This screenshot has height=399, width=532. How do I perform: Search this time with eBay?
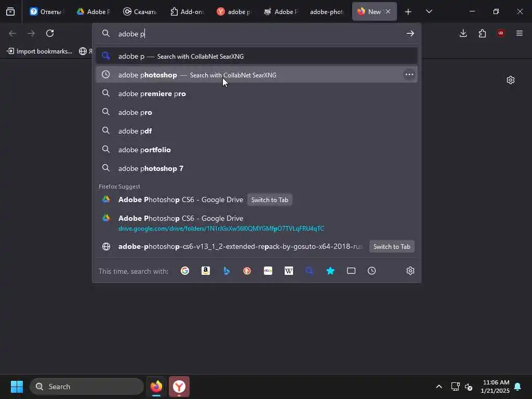point(268,271)
